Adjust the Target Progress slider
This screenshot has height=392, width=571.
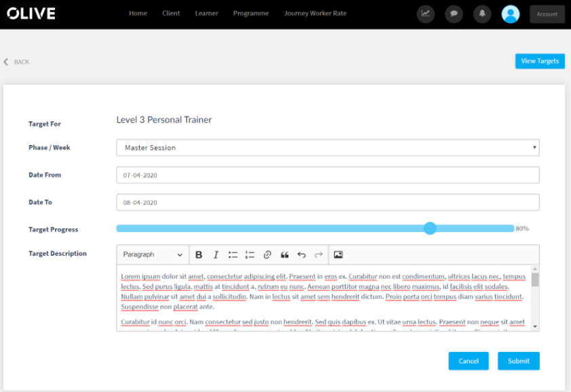pyautogui.click(x=430, y=229)
